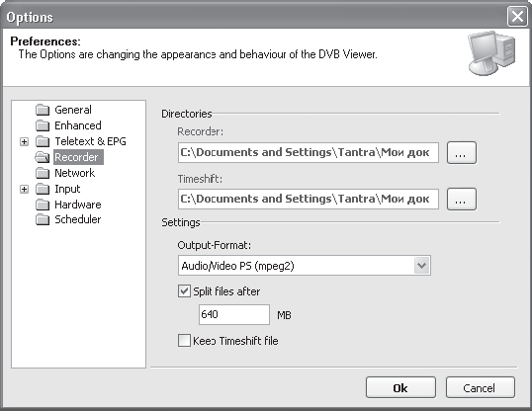Click the Input folder icon
Image resolution: width=532 pixels, height=411 pixels.
tap(43, 189)
